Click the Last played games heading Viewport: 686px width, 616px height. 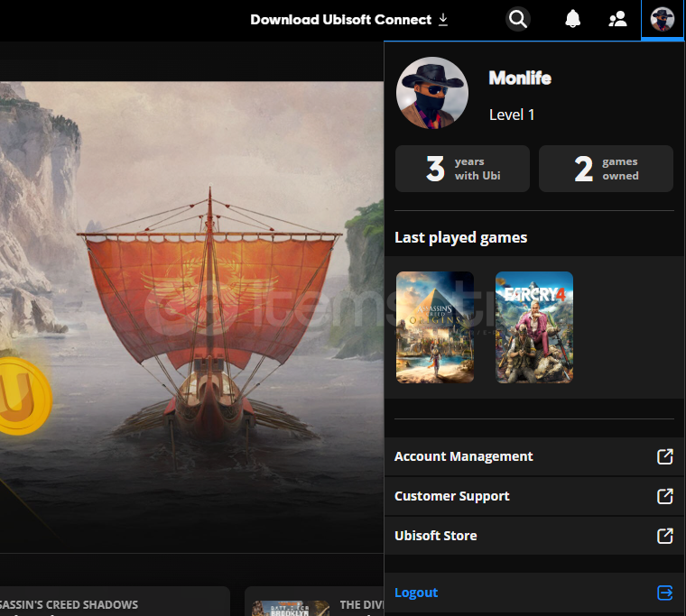point(460,237)
